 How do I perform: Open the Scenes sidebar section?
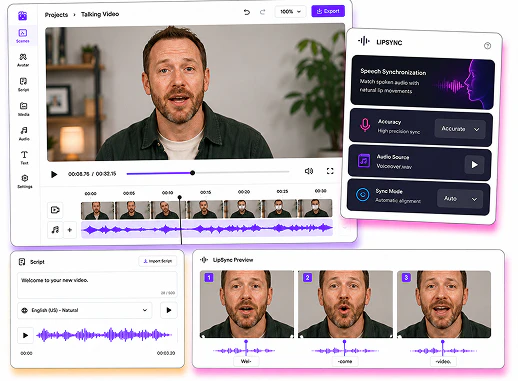pos(23,35)
